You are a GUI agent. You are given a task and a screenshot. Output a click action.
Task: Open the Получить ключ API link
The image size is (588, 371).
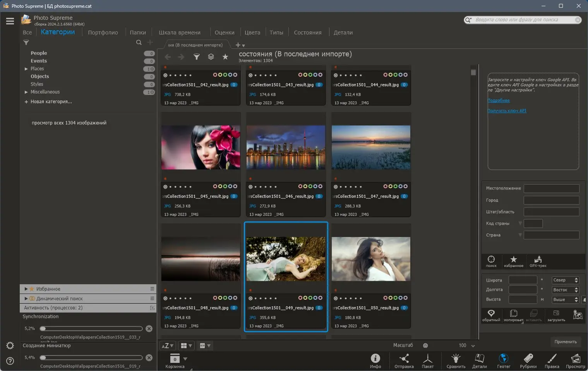click(x=507, y=111)
